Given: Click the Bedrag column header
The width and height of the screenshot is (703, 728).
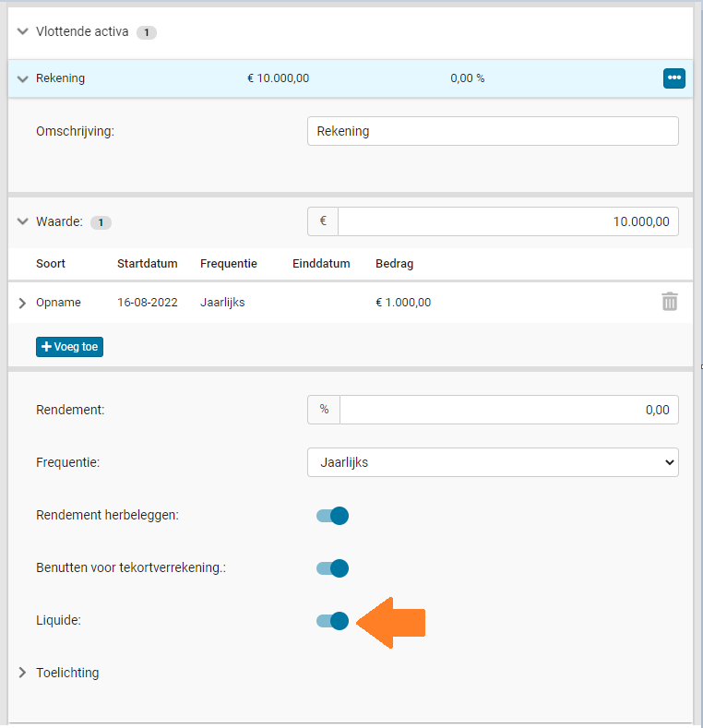Looking at the screenshot, I should pyautogui.click(x=394, y=264).
